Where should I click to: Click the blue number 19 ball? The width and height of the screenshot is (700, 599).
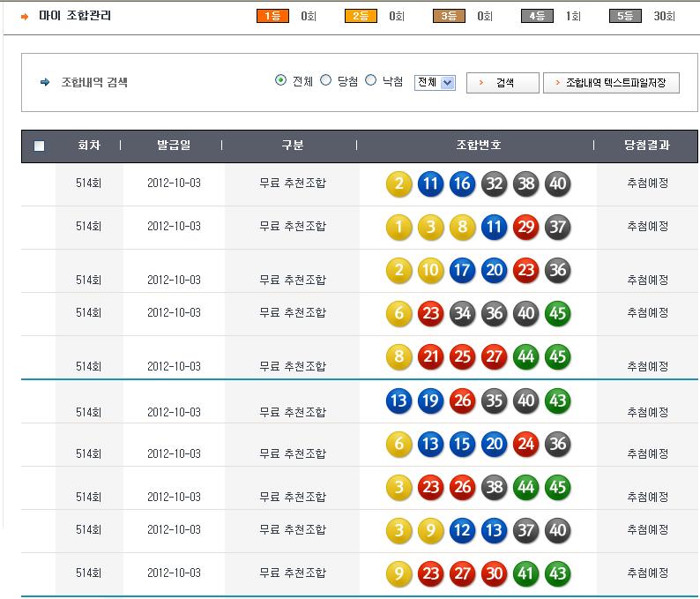point(430,401)
